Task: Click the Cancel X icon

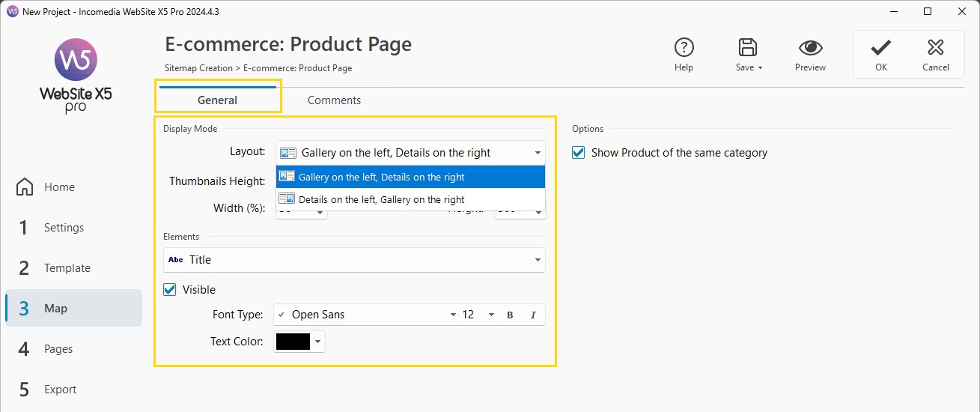Action: pos(935,48)
